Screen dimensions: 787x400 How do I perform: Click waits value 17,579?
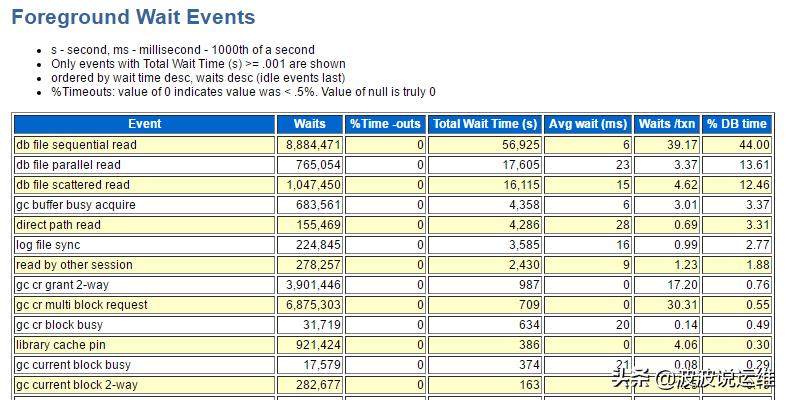pyautogui.click(x=322, y=365)
